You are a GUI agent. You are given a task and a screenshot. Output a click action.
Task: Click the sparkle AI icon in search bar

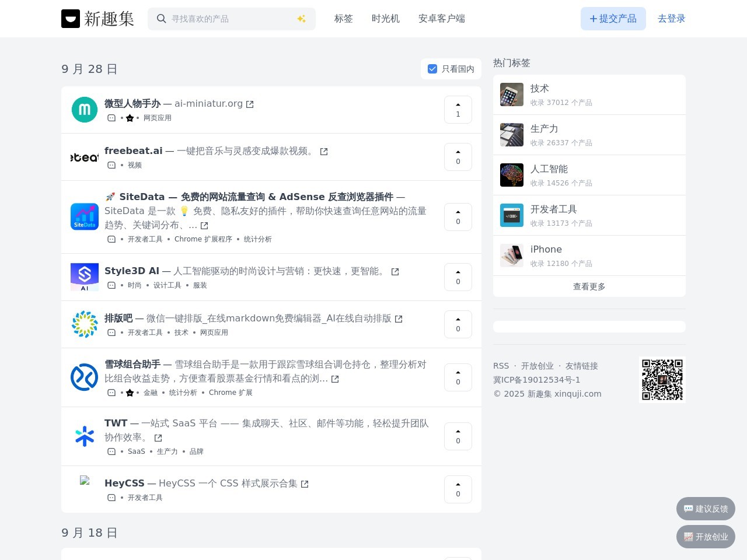tap(301, 19)
